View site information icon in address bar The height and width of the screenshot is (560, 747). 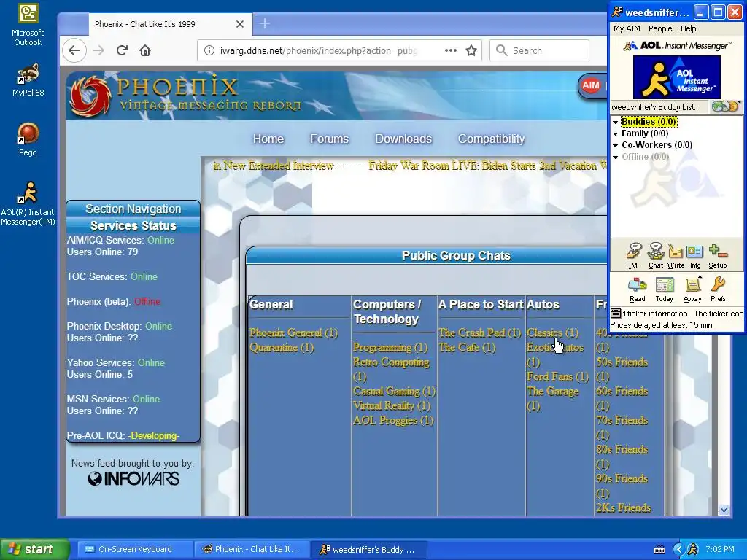[x=209, y=50]
